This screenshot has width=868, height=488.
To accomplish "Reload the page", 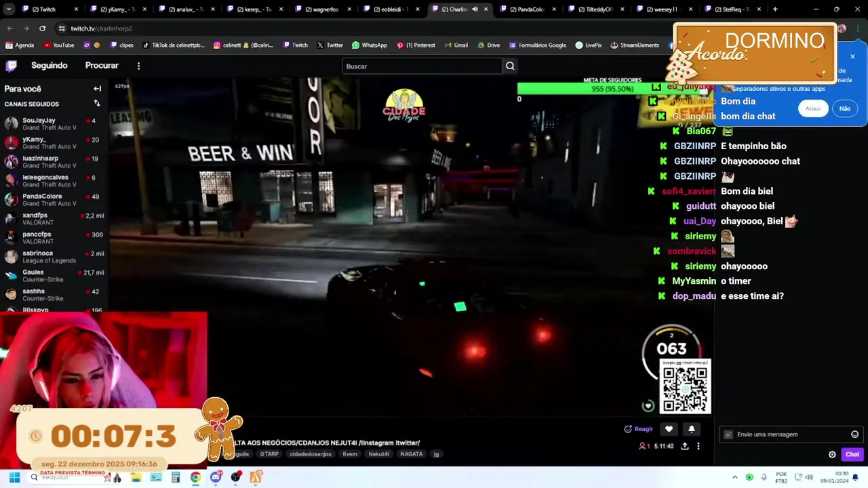I will tap(42, 28).
